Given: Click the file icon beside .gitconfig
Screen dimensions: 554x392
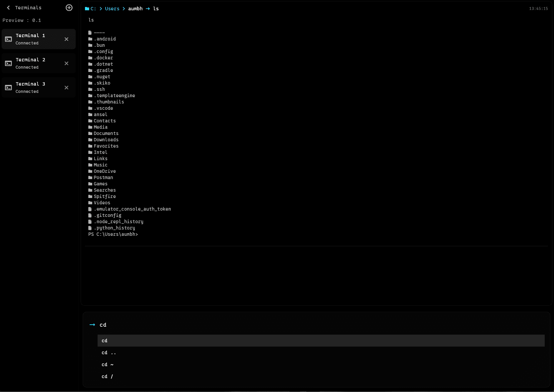Looking at the screenshot, I should click(90, 215).
